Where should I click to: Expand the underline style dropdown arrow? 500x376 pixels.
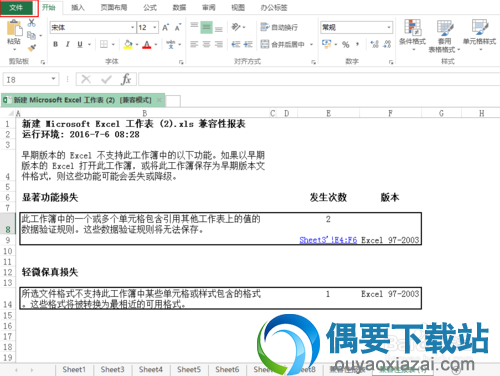(89, 44)
